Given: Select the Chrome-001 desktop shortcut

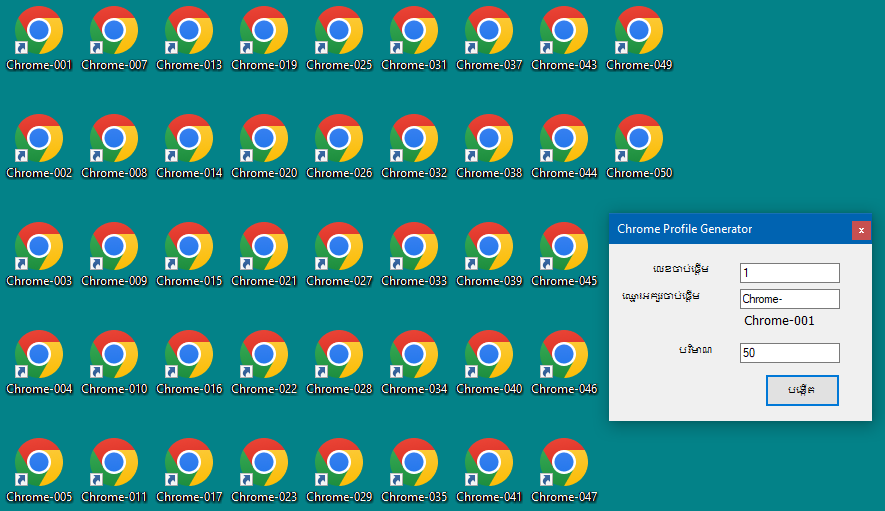Looking at the screenshot, I should [39, 38].
